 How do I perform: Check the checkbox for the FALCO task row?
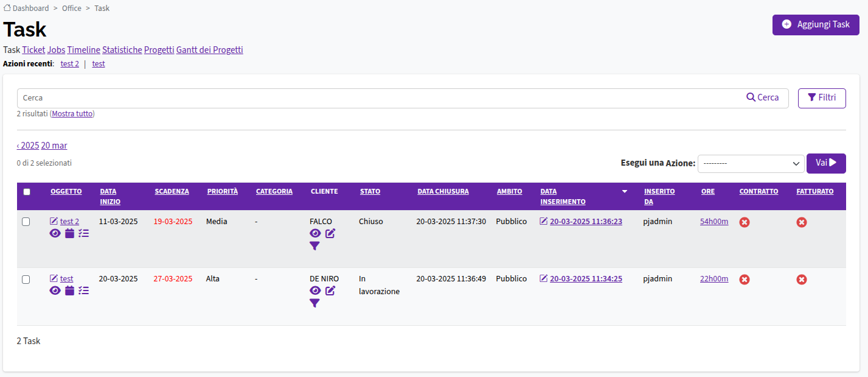[26, 222]
